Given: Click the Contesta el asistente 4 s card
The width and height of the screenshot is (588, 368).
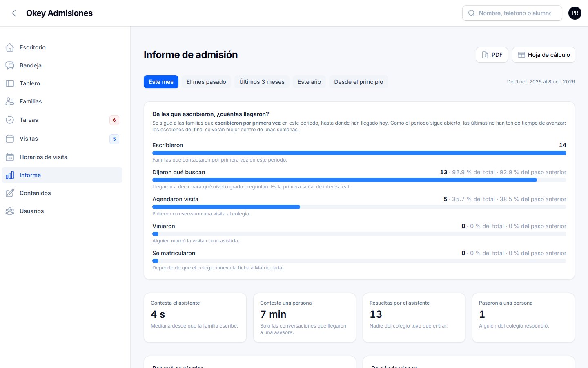Looking at the screenshot, I should (195, 318).
